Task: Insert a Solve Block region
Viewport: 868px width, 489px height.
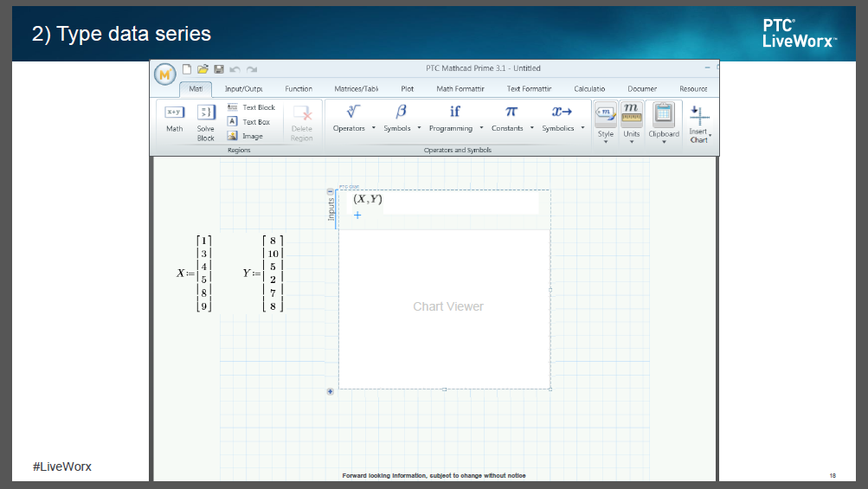Action: (x=205, y=123)
